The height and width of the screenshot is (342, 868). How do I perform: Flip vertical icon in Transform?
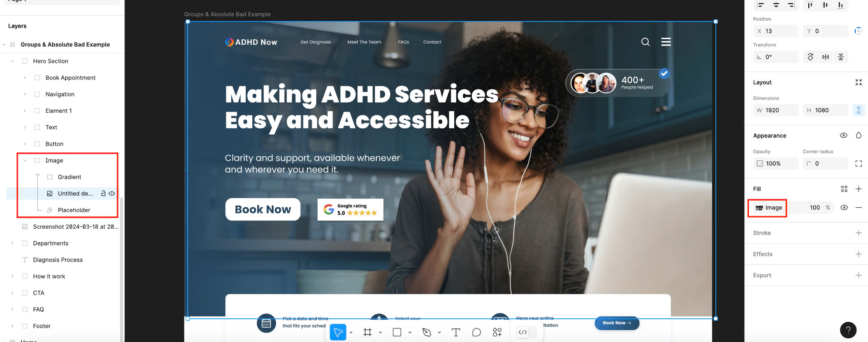click(x=841, y=57)
